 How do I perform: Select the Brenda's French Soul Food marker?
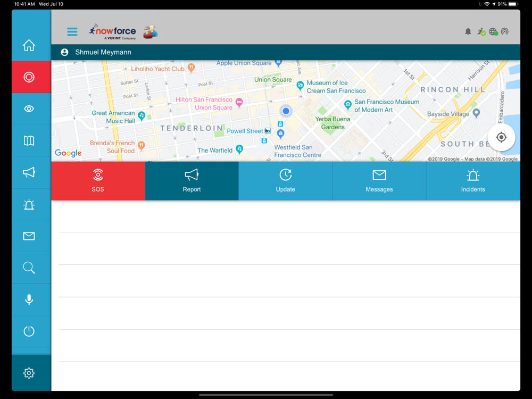142,146
